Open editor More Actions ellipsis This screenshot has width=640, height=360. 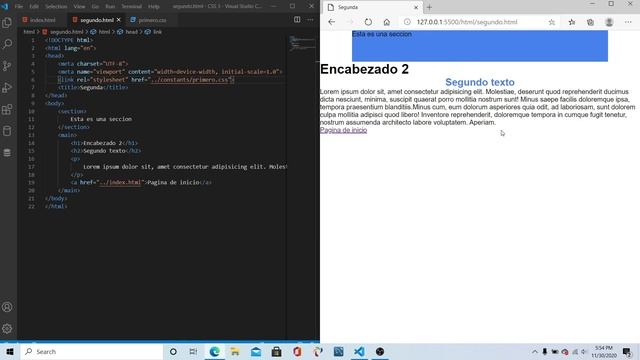click(x=310, y=20)
